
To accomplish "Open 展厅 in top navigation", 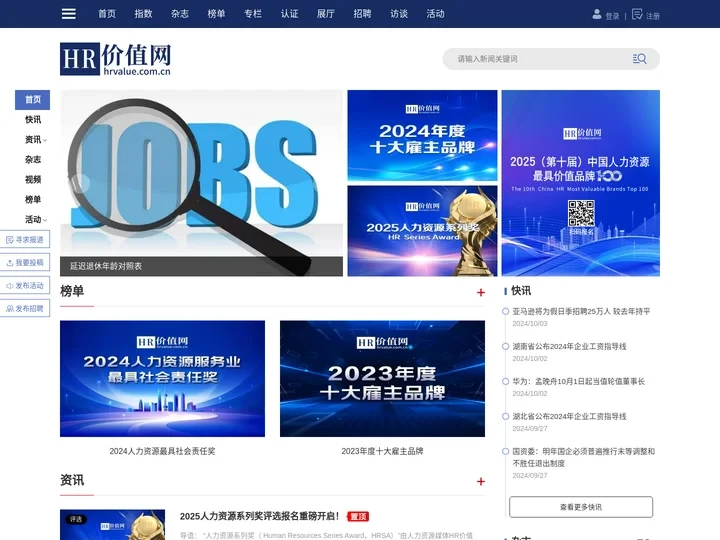I will tap(326, 14).
